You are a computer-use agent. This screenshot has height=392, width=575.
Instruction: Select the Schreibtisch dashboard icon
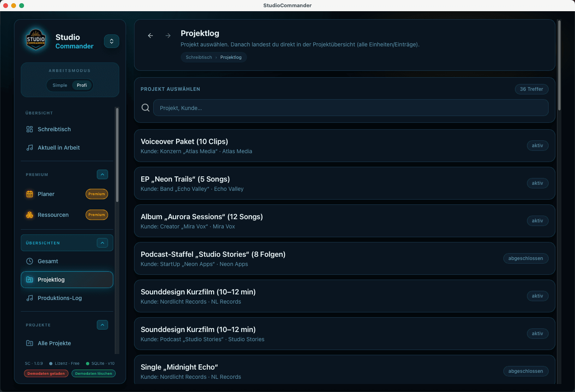click(29, 129)
